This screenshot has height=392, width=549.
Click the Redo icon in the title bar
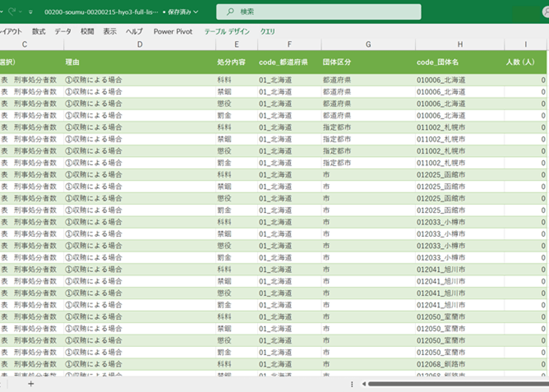click(x=12, y=11)
